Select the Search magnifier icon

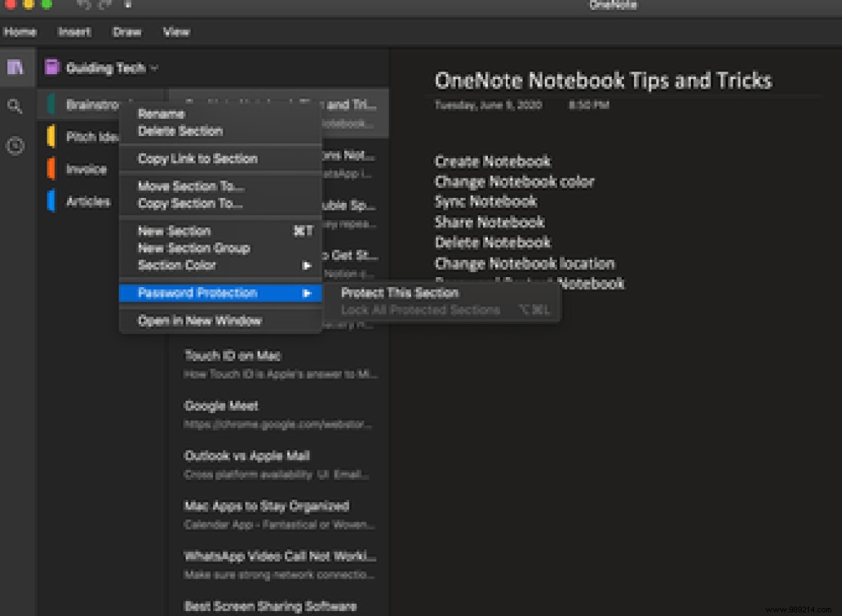pyautogui.click(x=16, y=107)
